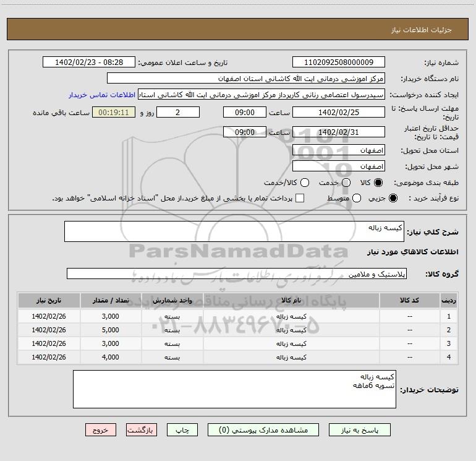Tick the اسناد خزانه اسلامی payment checkbox
Image resolution: width=476 pixels, height=461 pixels.
(x=300, y=198)
